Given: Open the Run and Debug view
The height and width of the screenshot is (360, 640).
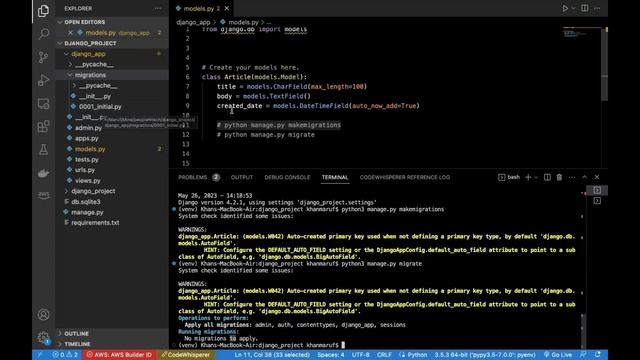Looking at the screenshot, I should coord(43,80).
